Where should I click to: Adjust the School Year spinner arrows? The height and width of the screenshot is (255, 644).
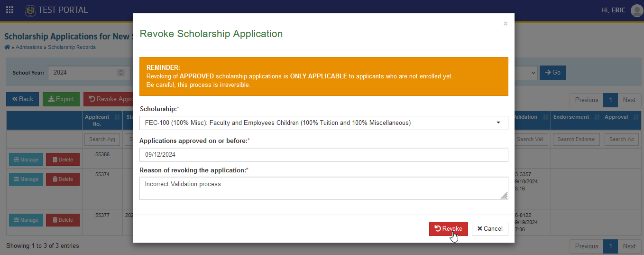[x=120, y=73]
